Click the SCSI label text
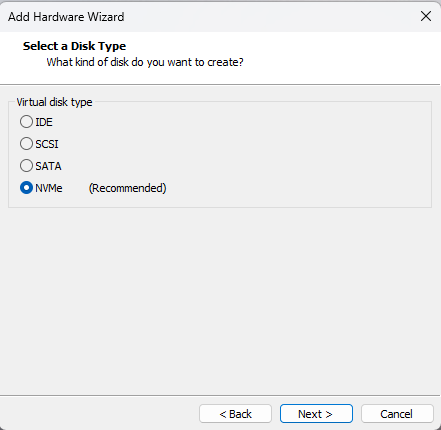 click(47, 144)
